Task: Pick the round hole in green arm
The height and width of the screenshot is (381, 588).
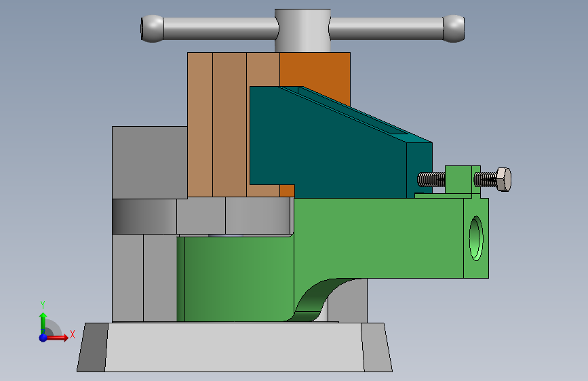Action: coord(476,238)
